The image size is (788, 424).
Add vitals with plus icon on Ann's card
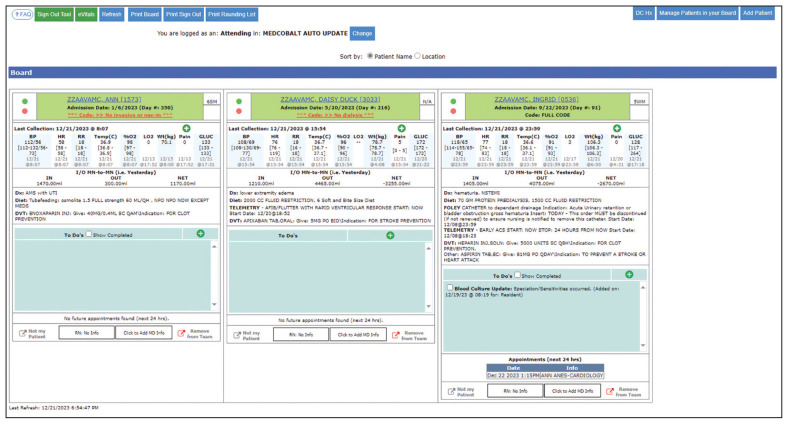tap(186, 129)
